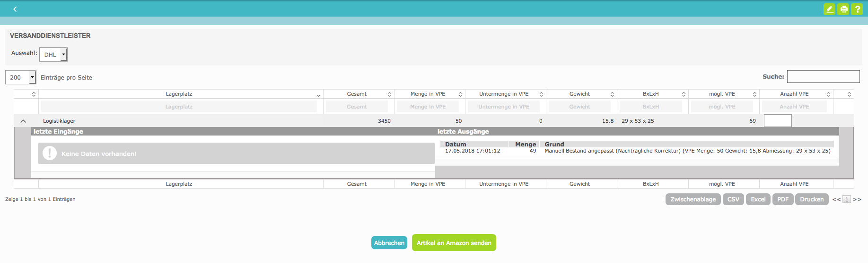Go to next page with >> link
The image size is (868, 263).
point(857,200)
